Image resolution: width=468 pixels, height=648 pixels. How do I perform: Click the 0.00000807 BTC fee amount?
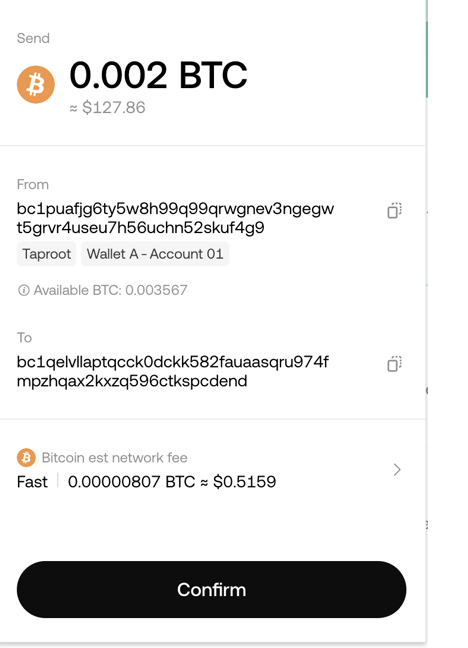131,482
